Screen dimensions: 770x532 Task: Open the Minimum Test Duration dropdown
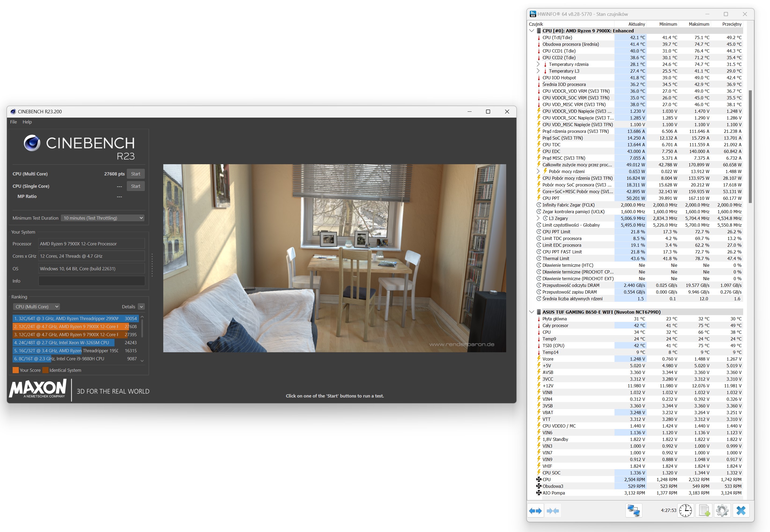click(103, 218)
